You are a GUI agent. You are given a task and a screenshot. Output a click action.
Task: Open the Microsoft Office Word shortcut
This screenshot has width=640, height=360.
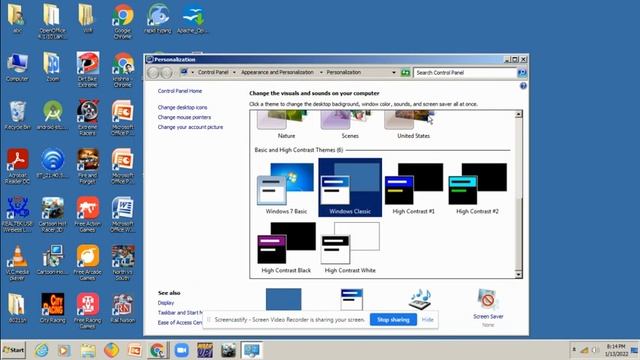coord(122,214)
